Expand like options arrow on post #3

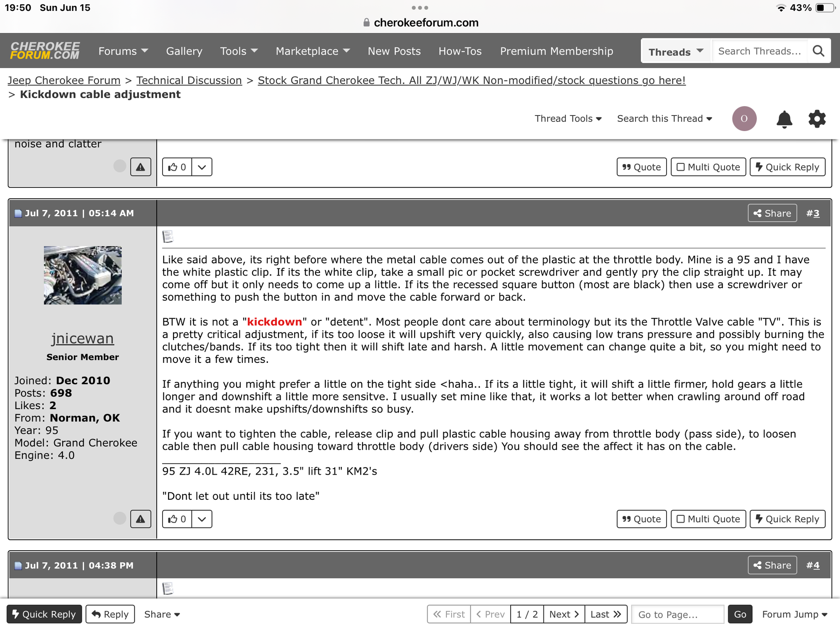(202, 519)
